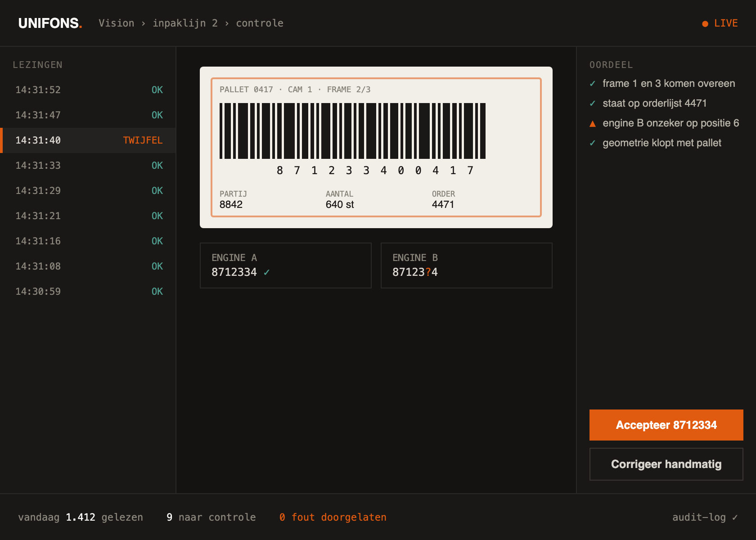Screen dimensions: 756x540
Task: Click 'vandaag 1.412 gelezen' stat
Action: point(81,517)
